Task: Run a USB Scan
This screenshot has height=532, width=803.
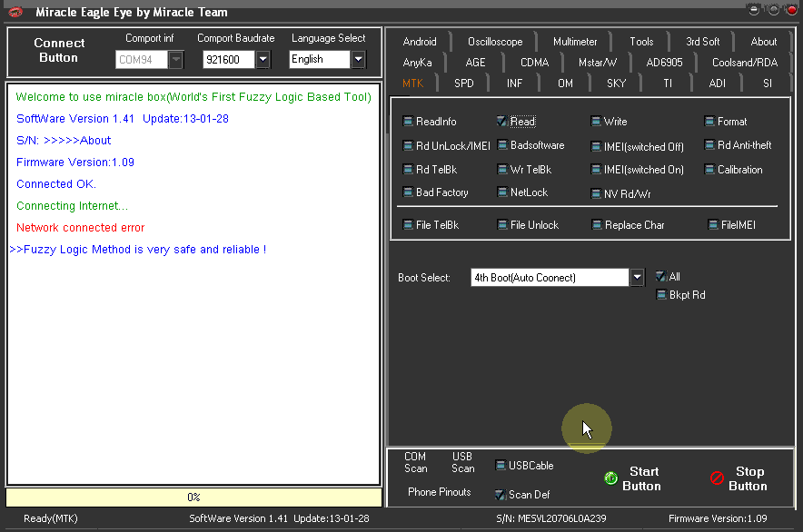Action: click(x=462, y=462)
